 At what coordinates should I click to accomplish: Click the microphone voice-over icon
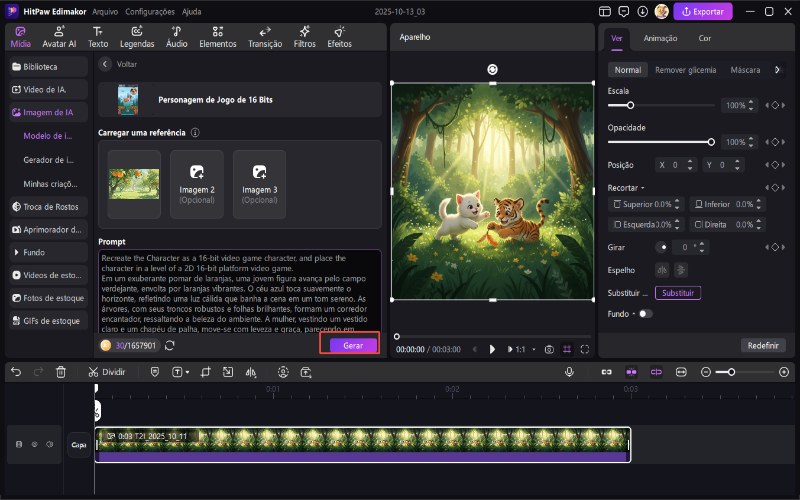click(569, 372)
